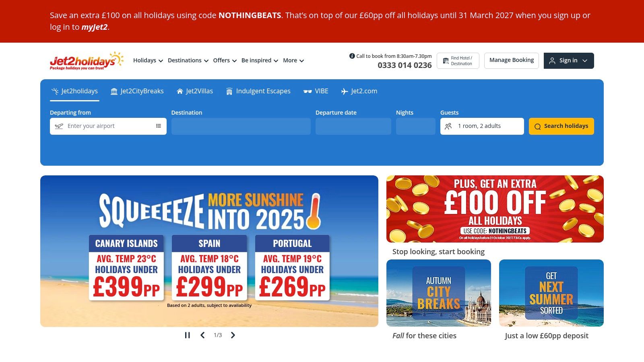This screenshot has height=362, width=644.
Task: Click the Search holidays button
Action: tap(561, 126)
